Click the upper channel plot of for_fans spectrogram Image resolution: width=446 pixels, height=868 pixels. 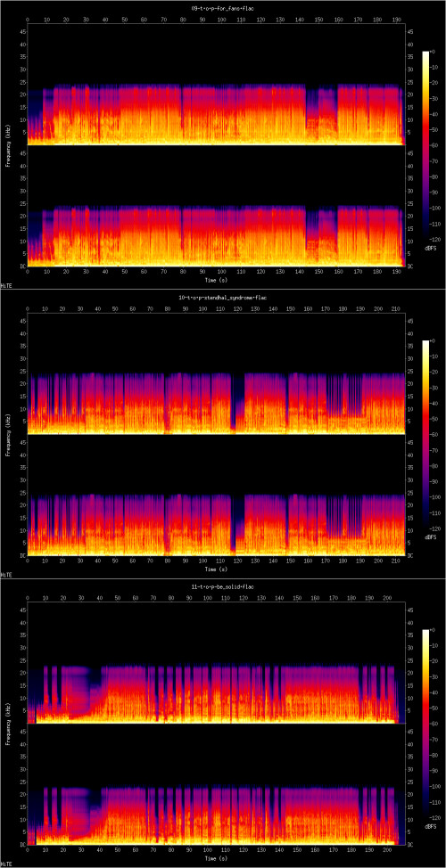tap(216, 84)
